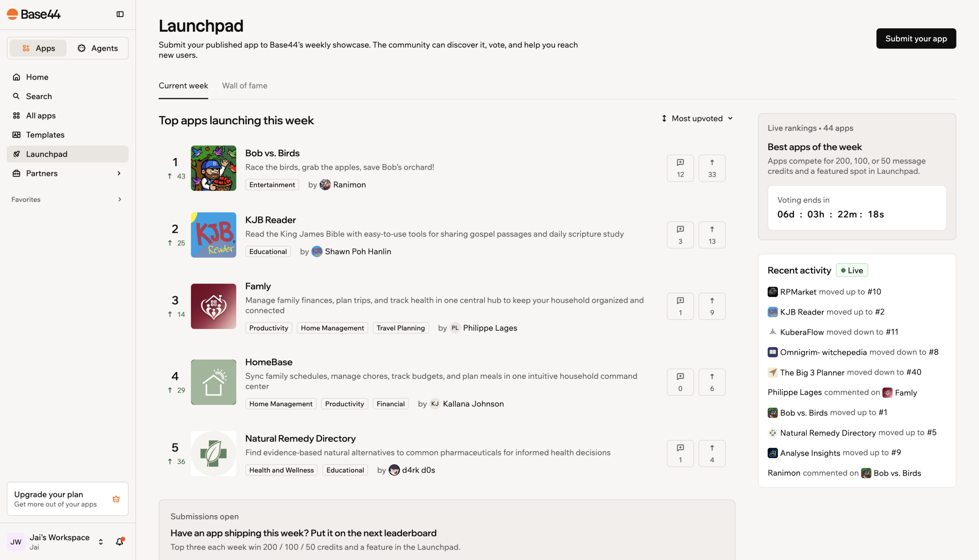This screenshot has height=560, width=979.
Task: Open Natural Remedy Directory title link
Action: (x=301, y=438)
